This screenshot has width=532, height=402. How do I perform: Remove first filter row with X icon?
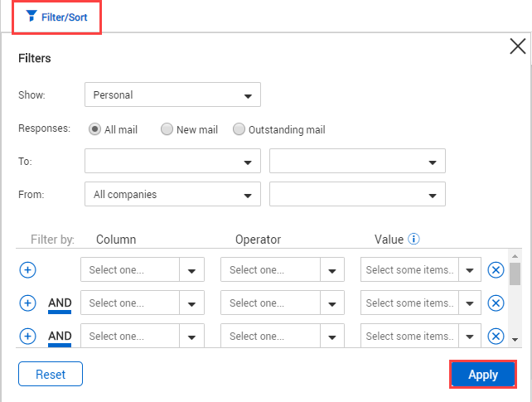pos(496,270)
